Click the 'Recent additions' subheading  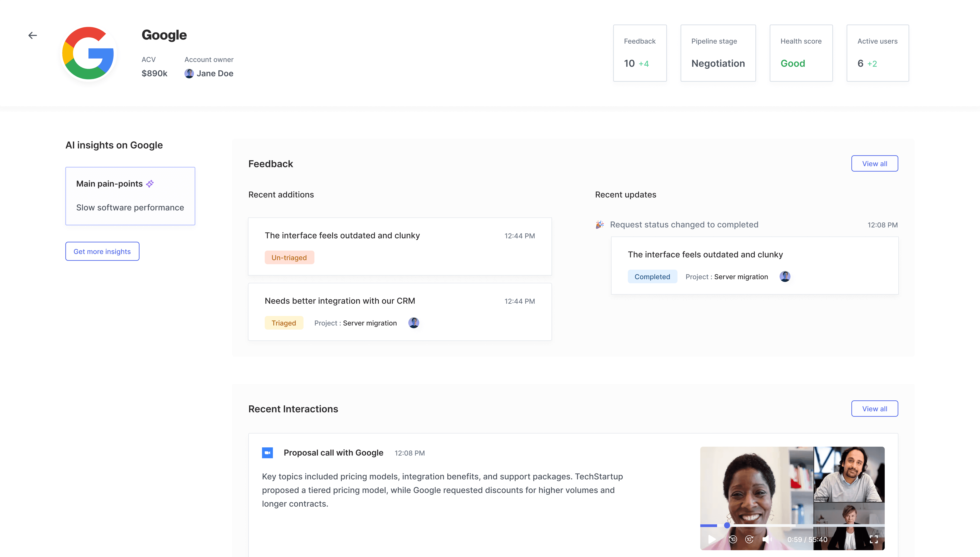tap(281, 195)
